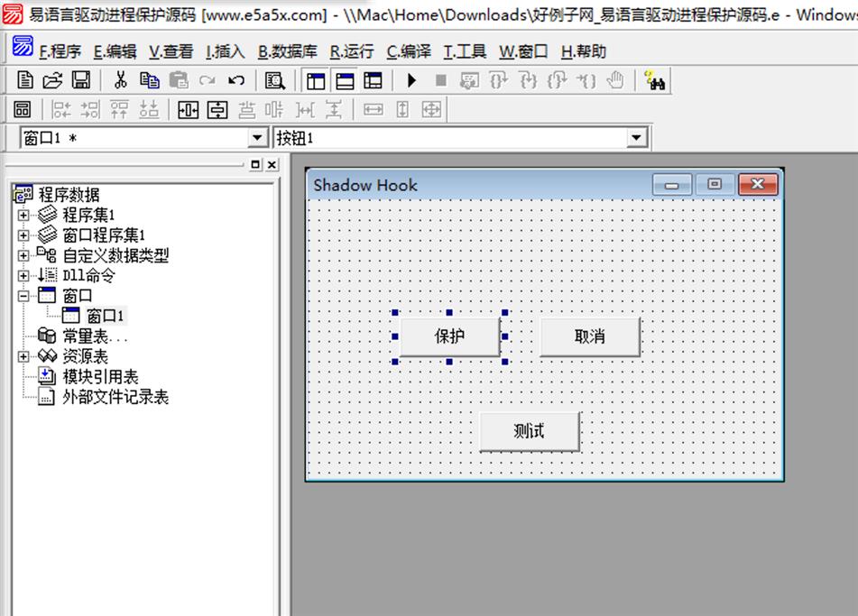Click the Paste clipboard icon

point(179,80)
